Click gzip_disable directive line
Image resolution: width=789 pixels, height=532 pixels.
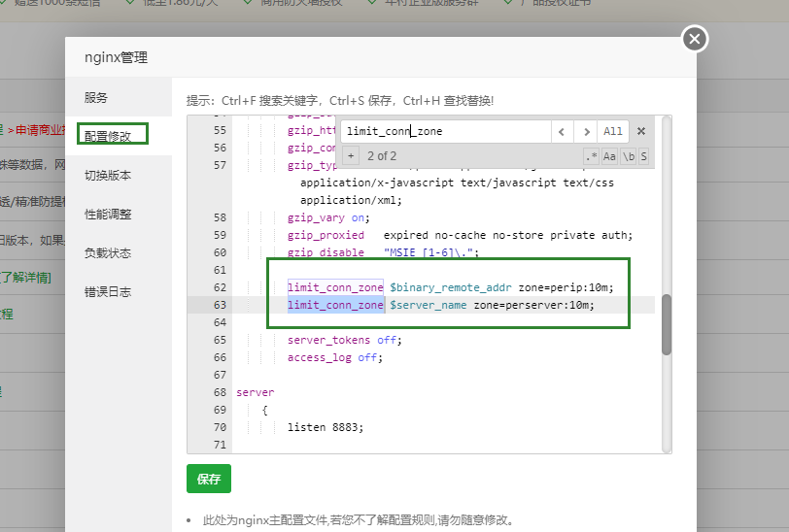[x=383, y=252]
